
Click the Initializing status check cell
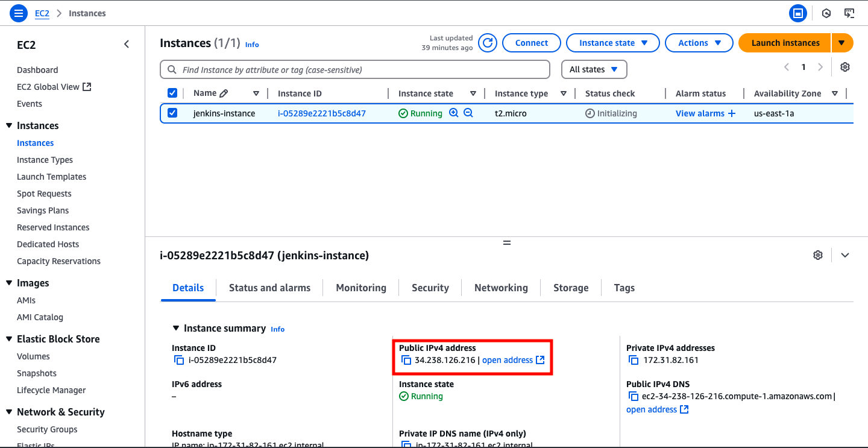(x=611, y=113)
